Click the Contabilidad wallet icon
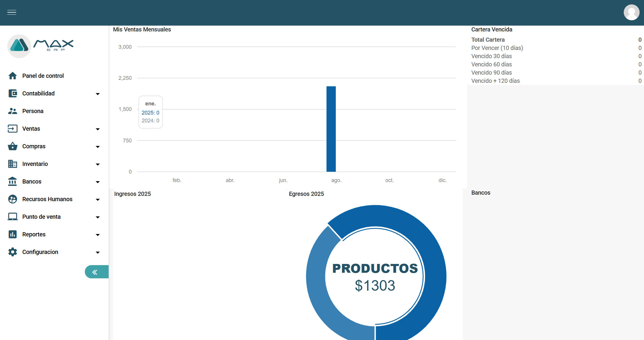 (13, 93)
